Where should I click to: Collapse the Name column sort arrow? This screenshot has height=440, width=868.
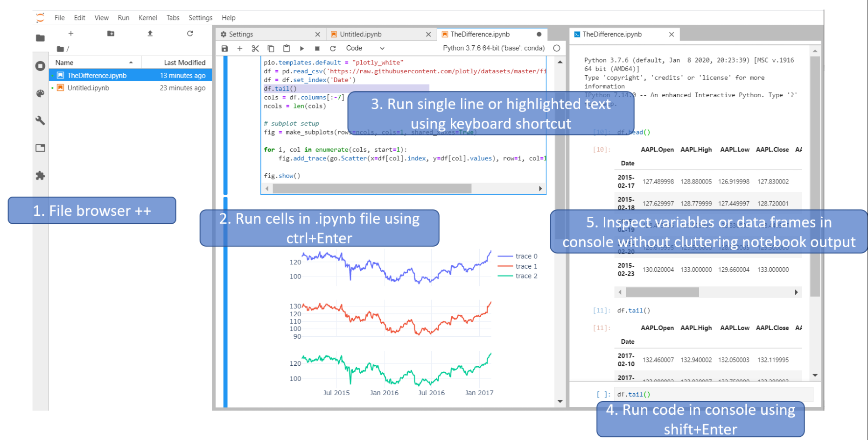pos(131,62)
